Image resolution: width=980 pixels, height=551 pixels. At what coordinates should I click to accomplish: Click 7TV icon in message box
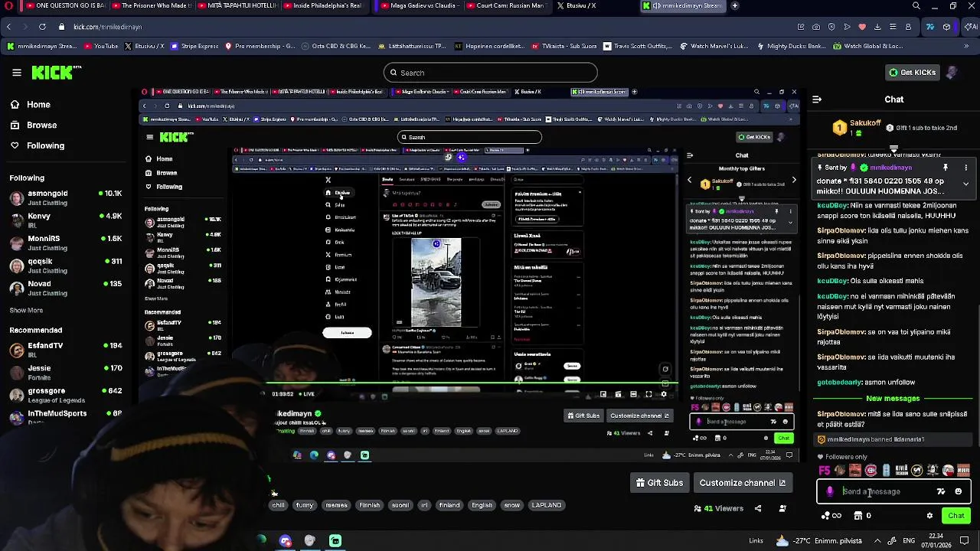point(941,492)
